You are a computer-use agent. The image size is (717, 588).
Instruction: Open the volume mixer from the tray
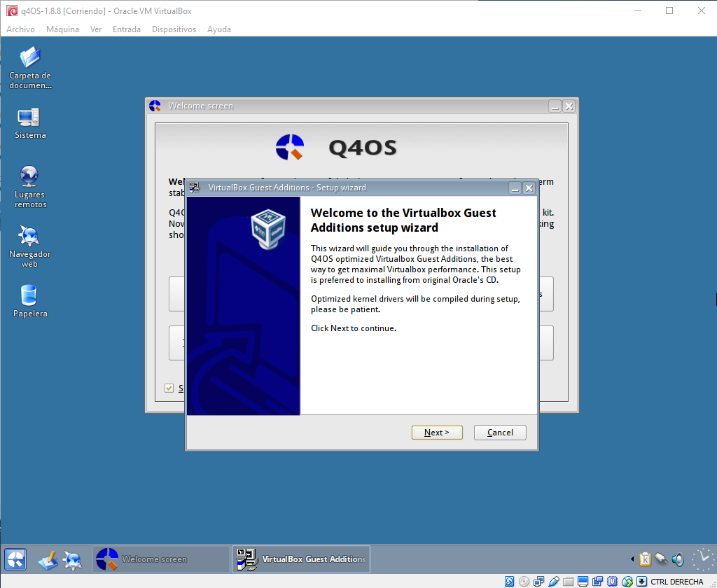677,560
